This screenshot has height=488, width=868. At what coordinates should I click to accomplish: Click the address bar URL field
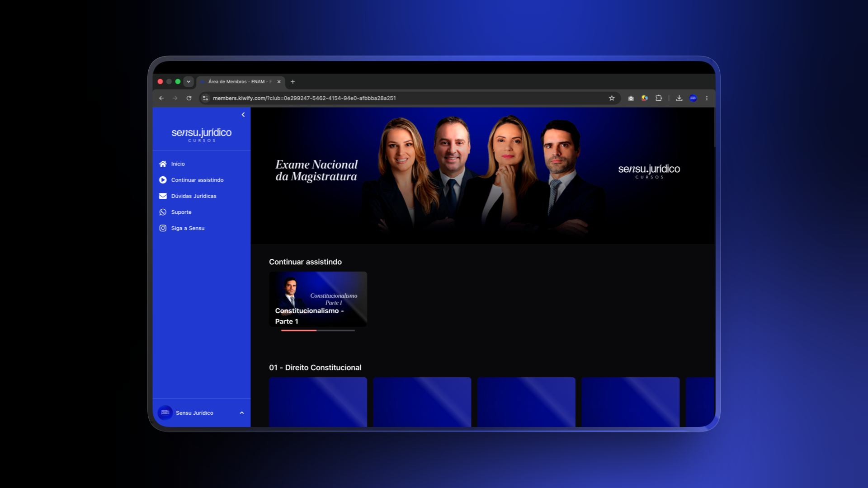click(409, 98)
